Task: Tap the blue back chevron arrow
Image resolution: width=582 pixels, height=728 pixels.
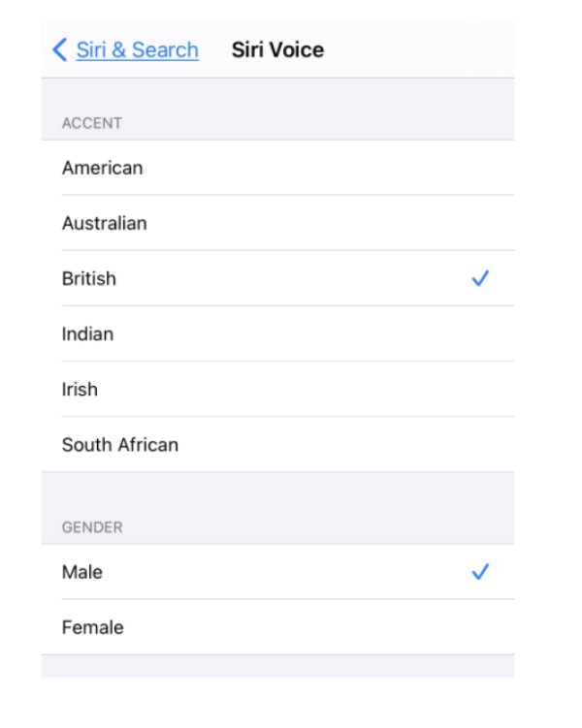Action: pos(60,49)
